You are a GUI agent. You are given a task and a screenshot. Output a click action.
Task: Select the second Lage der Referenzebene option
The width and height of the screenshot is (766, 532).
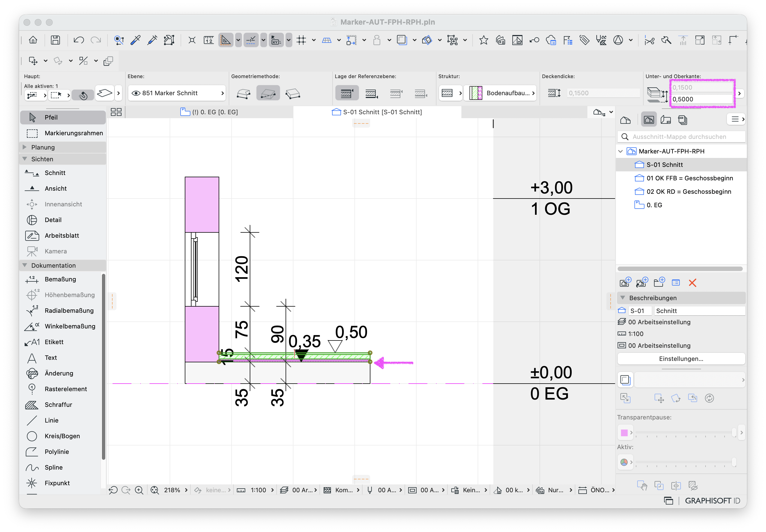(x=371, y=93)
